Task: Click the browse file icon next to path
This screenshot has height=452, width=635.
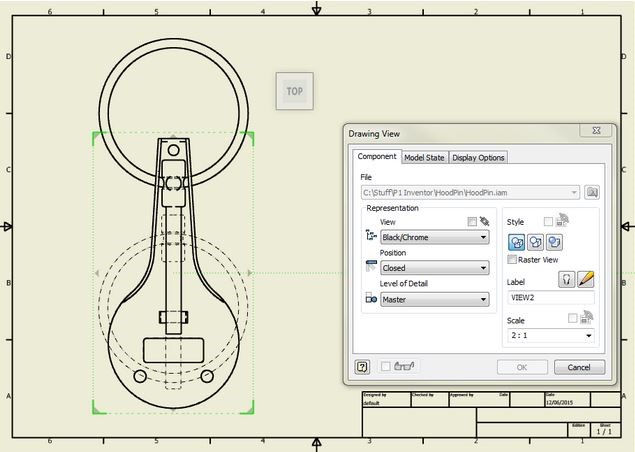Action: point(592,192)
